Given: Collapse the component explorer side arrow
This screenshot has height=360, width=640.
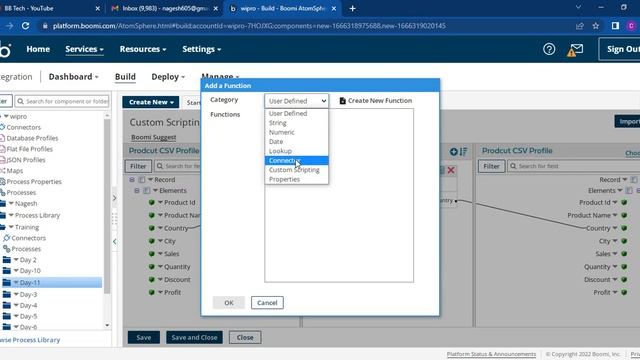Looking at the screenshot, I should 114,241.
